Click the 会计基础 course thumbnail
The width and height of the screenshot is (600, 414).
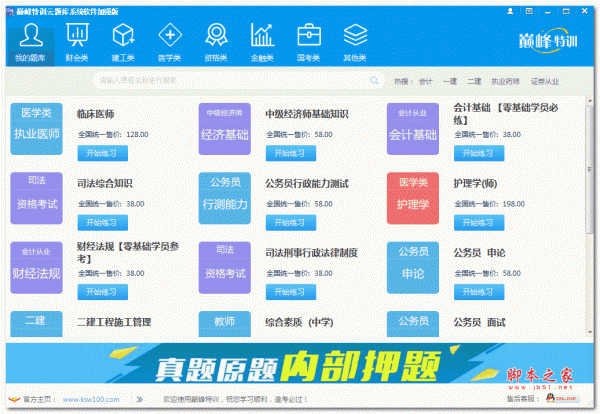(413, 129)
